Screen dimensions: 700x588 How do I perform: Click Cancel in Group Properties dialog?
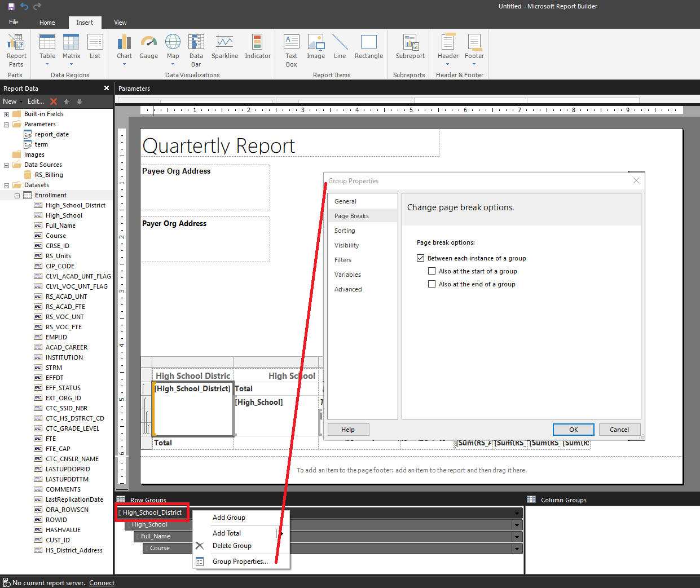619,430
